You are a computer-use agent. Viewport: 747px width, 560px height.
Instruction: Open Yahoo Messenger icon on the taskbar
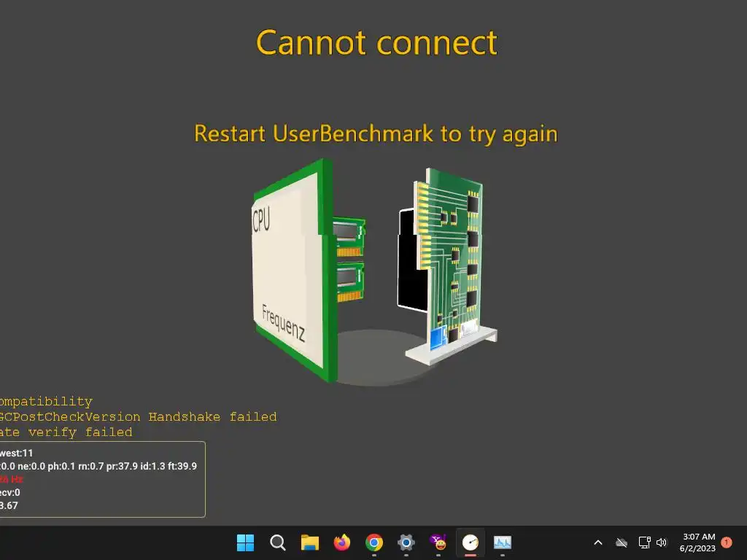(438, 542)
